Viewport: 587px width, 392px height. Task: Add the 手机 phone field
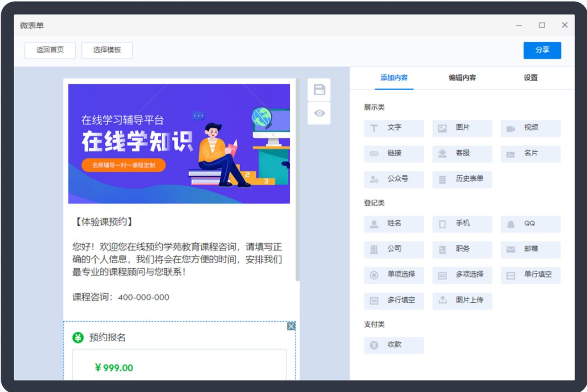[462, 224]
